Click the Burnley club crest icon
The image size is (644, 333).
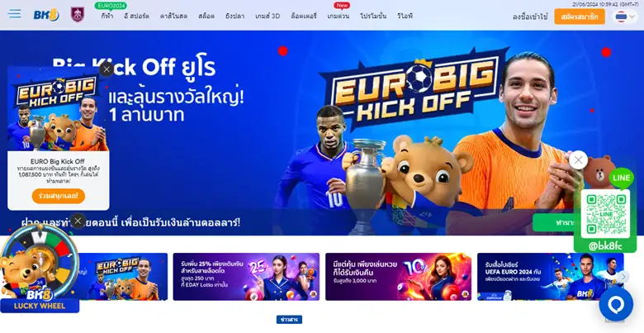[78, 14]
